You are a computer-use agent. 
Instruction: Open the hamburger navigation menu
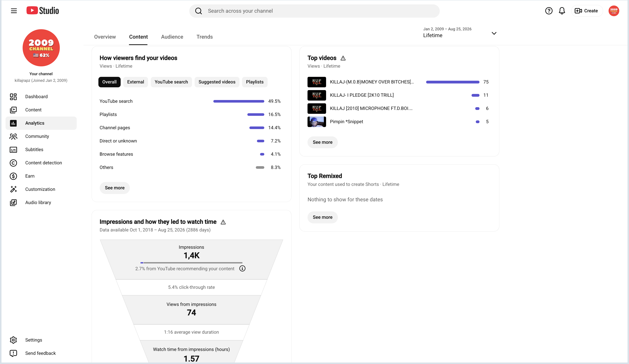(x=14, y=11)
